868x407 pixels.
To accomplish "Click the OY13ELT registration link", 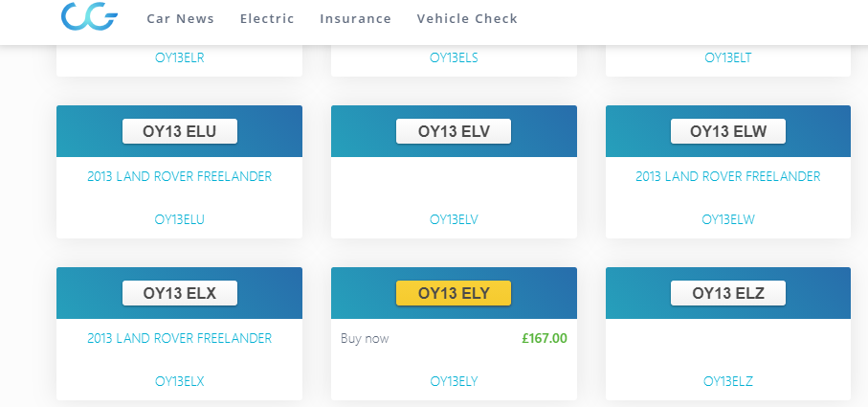I will (728, 57).
